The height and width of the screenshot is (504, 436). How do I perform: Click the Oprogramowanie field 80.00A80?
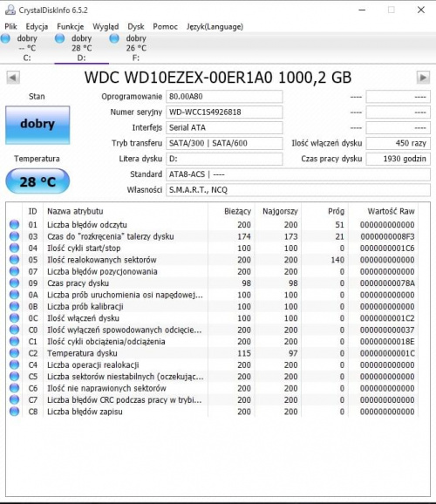click(x=224, y=97)
